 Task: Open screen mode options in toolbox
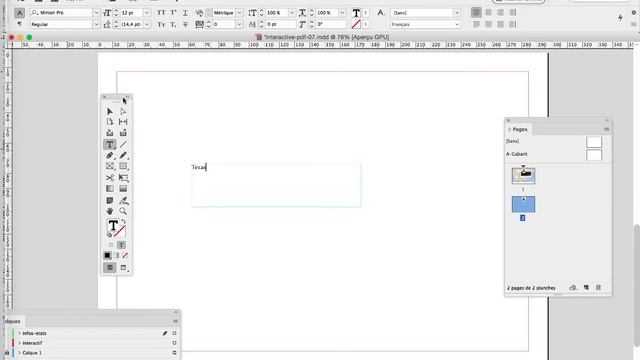[x=124, y=268]
